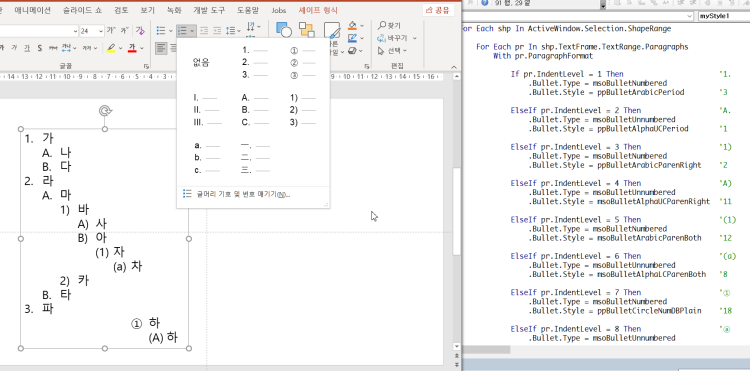Viewport: 750px width, 371px height.
Task: Switch to the 슬라이드 쇼 tab
Action: click(x=83, y=10)
